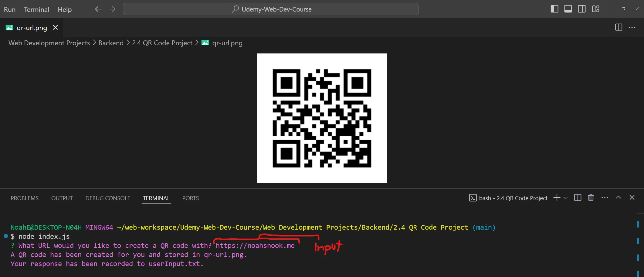Click bash - 2.4 QR Code Project terminal label
644x277 pixels.
pyautogui.click(x=509, y=198)
